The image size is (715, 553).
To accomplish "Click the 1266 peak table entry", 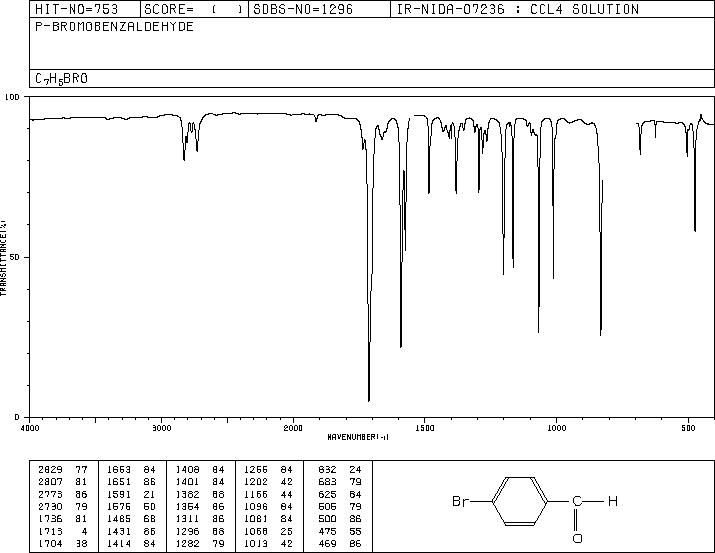I will [x=269, y=470].
